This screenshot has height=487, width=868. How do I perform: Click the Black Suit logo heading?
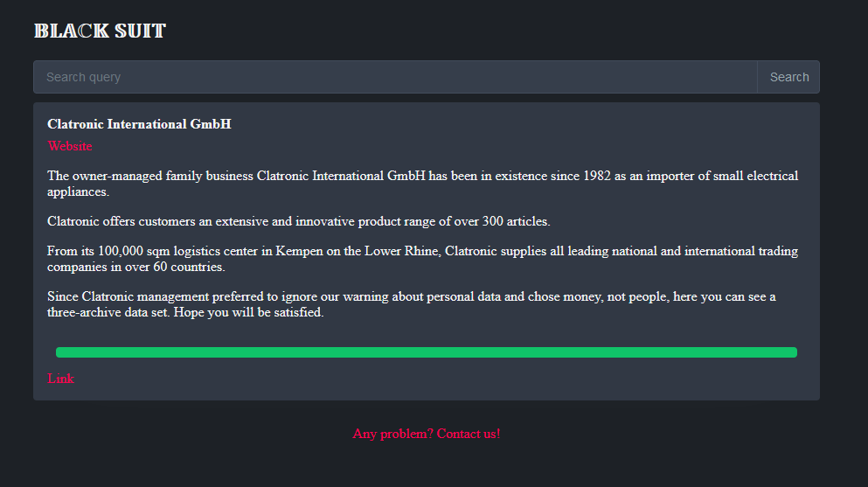pyautogui.click(x=100, y=31)
